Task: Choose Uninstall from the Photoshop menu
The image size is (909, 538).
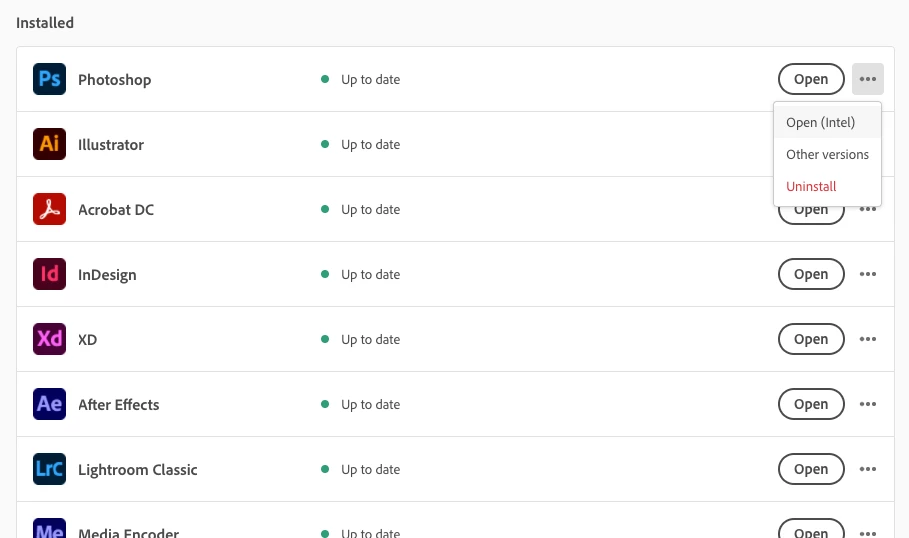Action: (x=827, y=186)
